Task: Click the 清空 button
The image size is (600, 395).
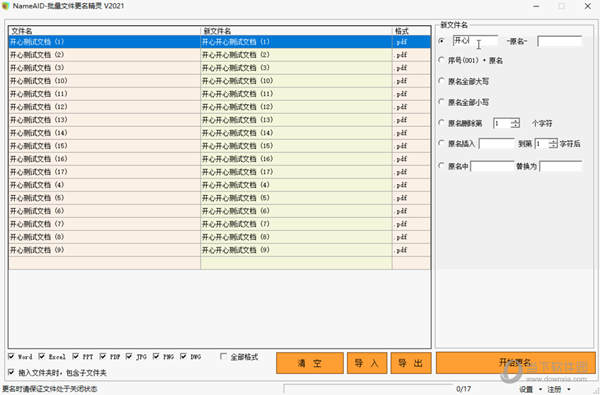Action: [310, 363]
